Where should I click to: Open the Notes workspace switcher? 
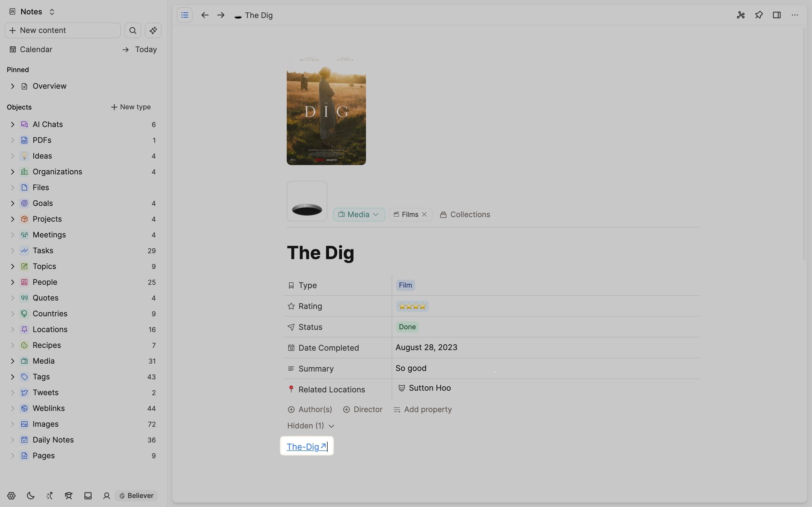point(32,12)
